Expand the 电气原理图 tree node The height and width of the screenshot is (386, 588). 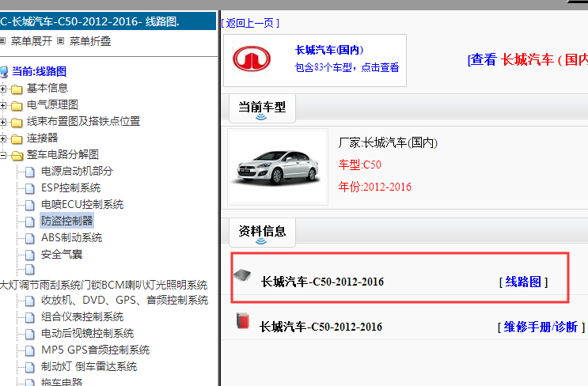(x=3, y=106)
